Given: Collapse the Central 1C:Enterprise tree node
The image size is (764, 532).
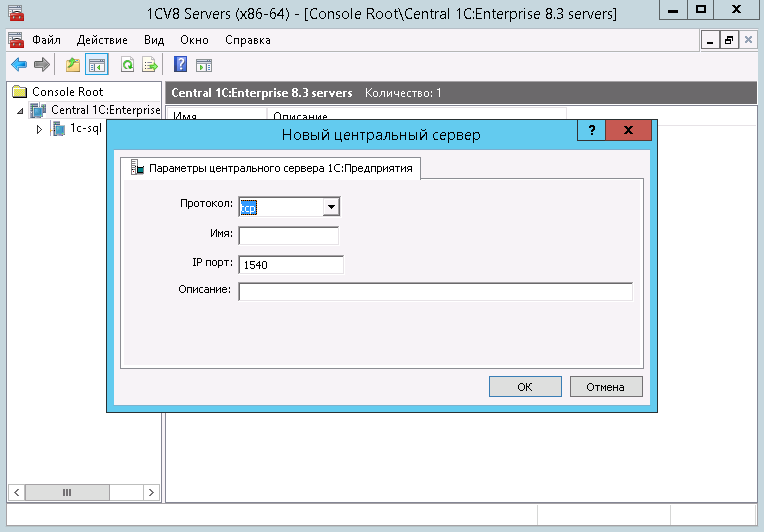Looking at the screenshot, I should [21, 111].
